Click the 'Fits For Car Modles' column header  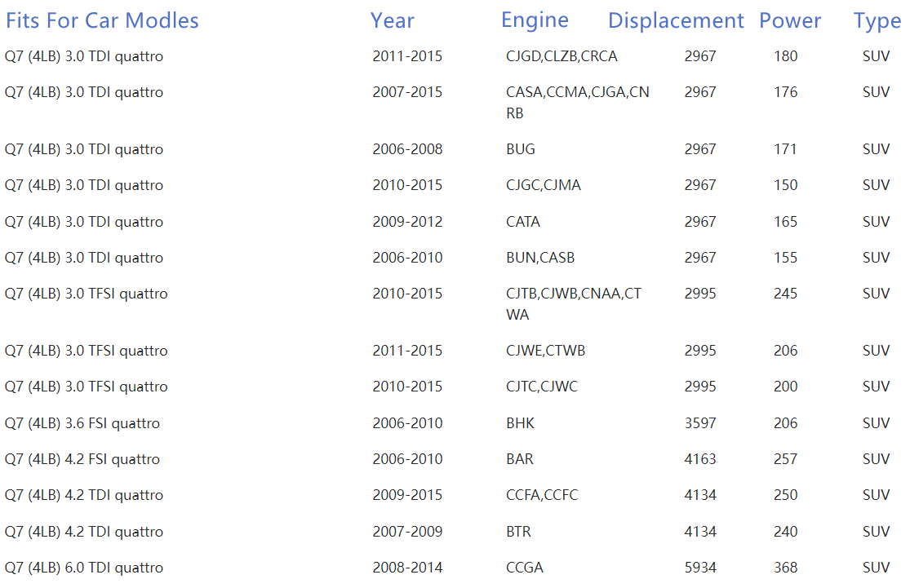(102, 20)
